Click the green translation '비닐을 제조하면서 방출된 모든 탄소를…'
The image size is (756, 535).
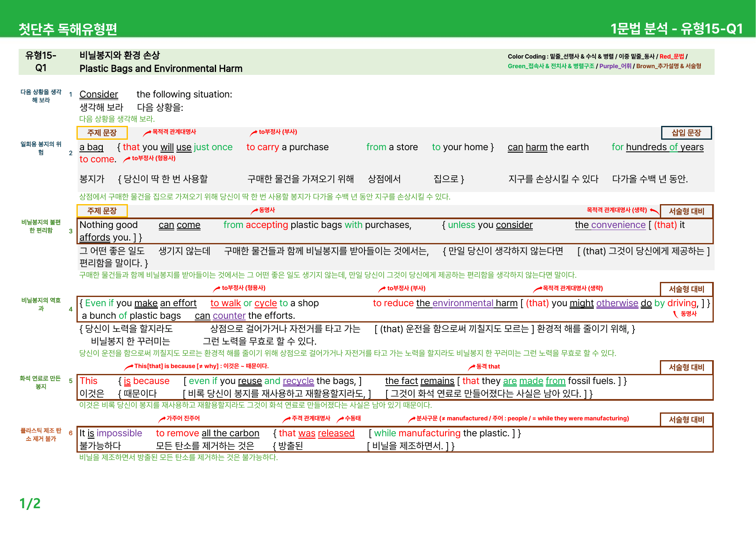(x=178, y=457)
